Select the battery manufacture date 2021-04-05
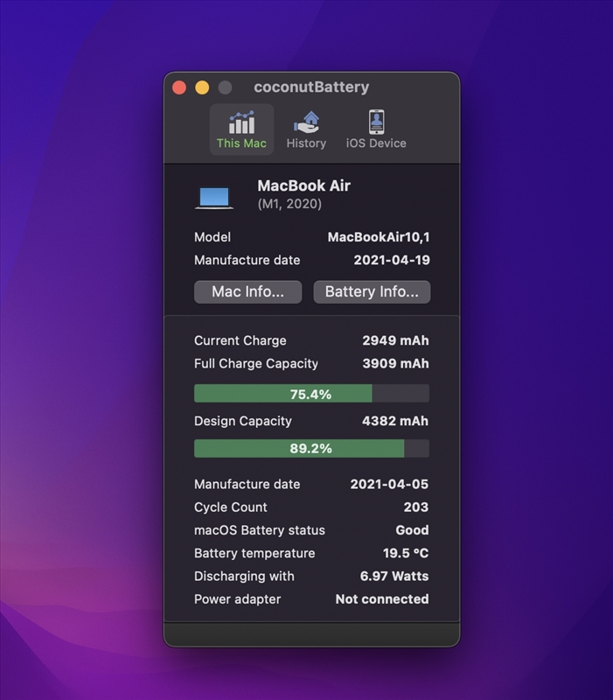 [389, 485]
